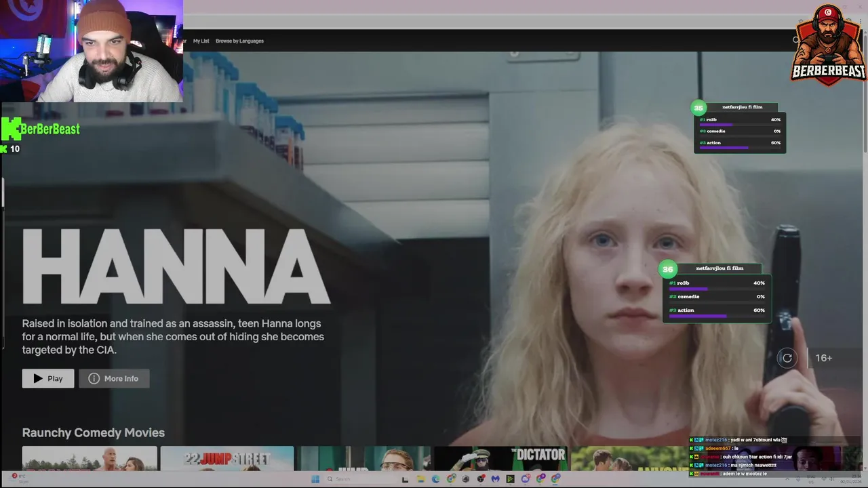Viewport: 868px width, 488px height.
Task: Open the Chrome icon right of Discord
Action: pyautogui.click(x=540, y=479)
